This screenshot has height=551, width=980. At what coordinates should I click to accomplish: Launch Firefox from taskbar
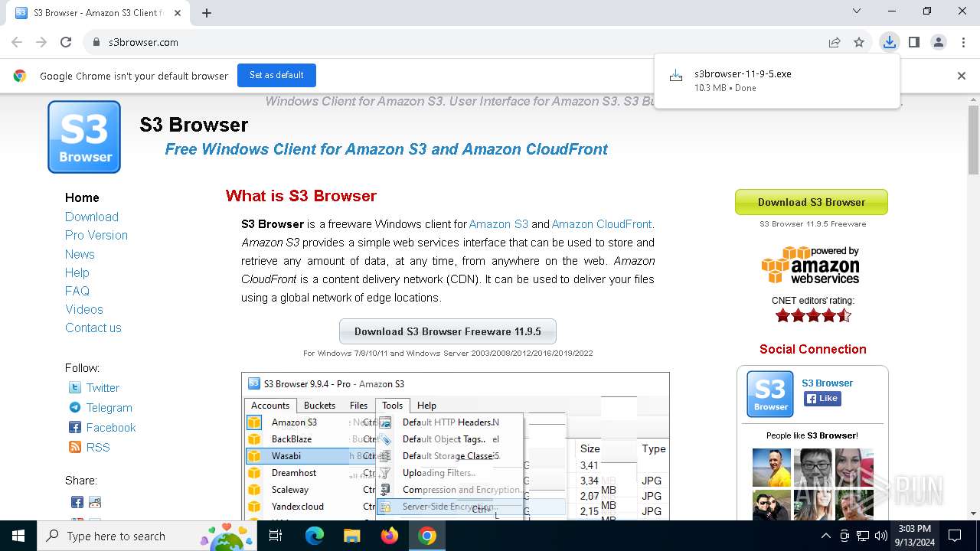[x=390, y=536]
